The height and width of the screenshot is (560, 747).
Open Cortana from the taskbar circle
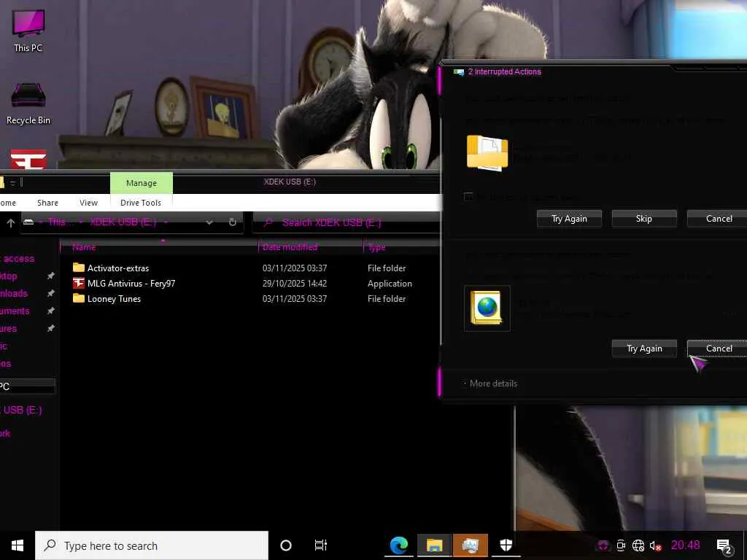point(286,545)
